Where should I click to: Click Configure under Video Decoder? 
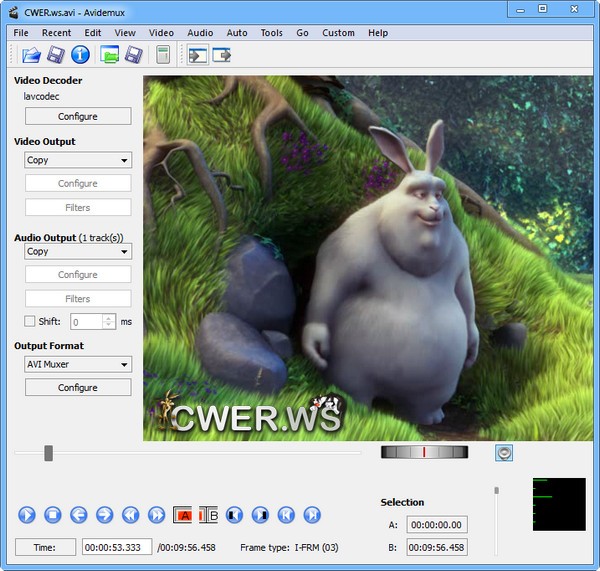(78, 116)
